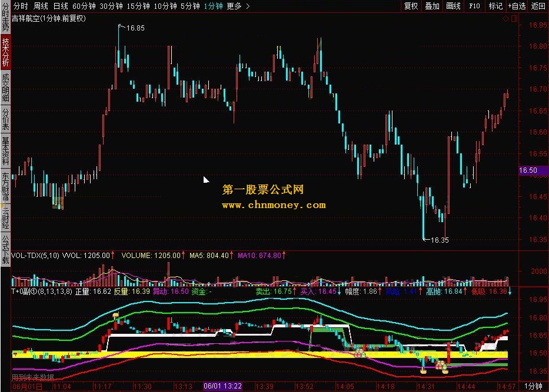Click the signal marker icon near 11:17 in T+0 panel
The width and height of the screenshot is (549, 392).
[117, 316]
